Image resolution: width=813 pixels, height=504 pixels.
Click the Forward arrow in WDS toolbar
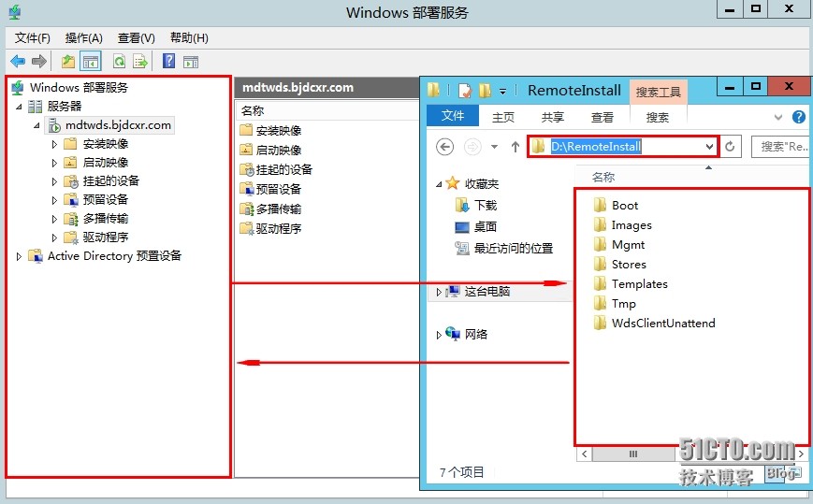(x=39, y=62)
